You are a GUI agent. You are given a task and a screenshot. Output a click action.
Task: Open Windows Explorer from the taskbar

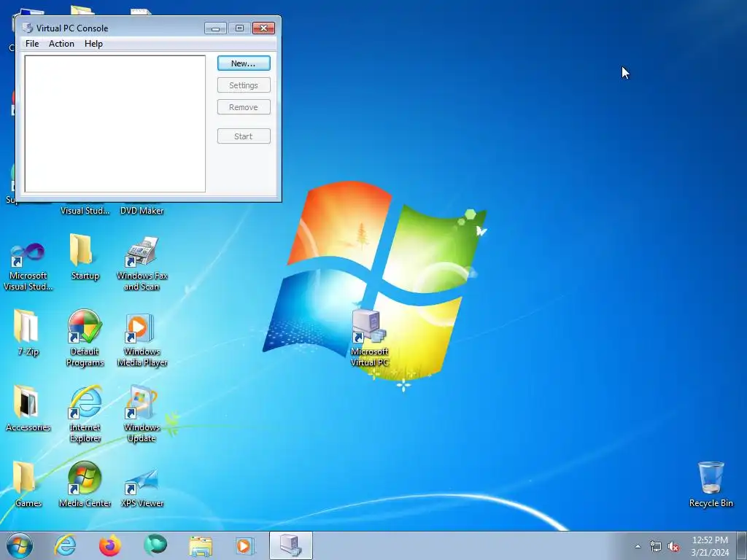click(x=201, y=545)
